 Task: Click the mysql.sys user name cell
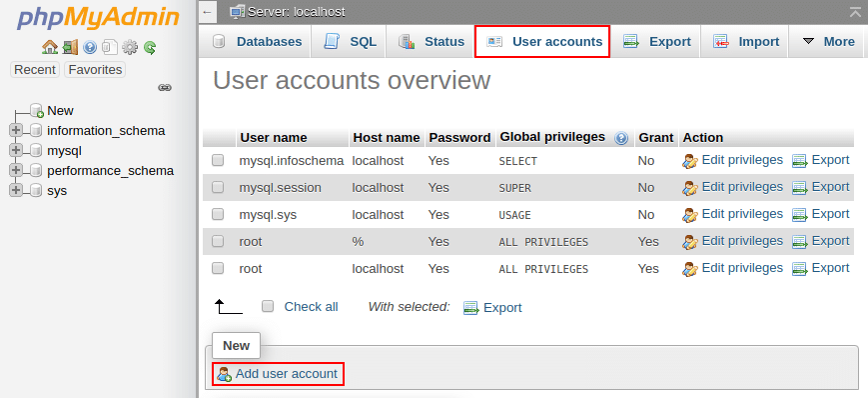pos(268,215)
